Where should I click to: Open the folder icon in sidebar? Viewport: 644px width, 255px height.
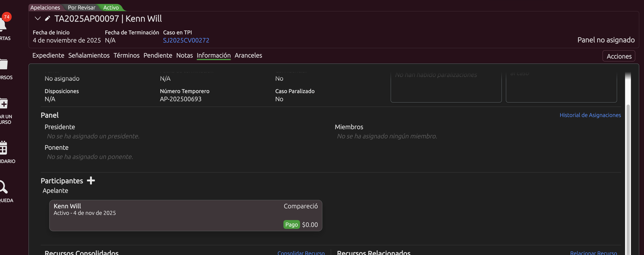pyautogui.click(x=4, y=64)
